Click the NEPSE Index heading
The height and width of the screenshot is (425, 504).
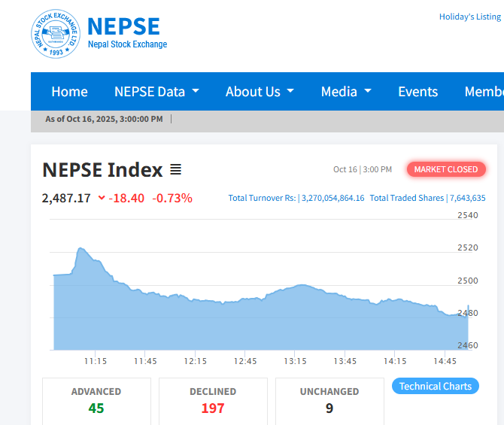click(x=102, y=170)
